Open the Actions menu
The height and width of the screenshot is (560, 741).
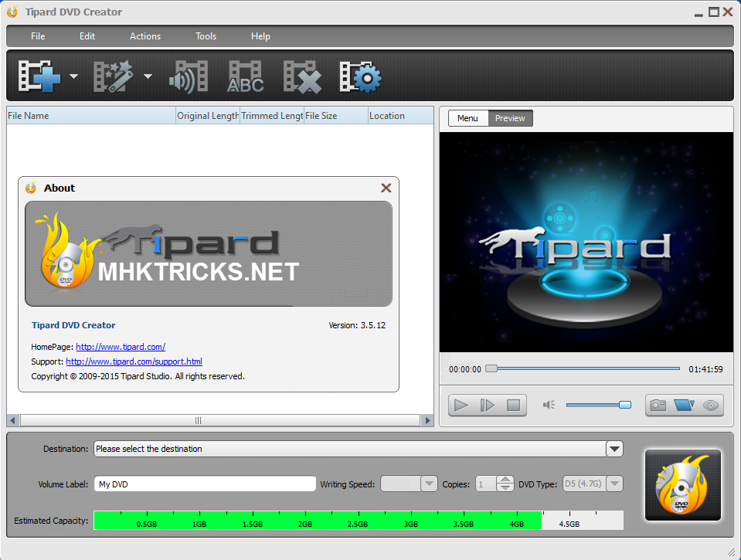point(145,36)
